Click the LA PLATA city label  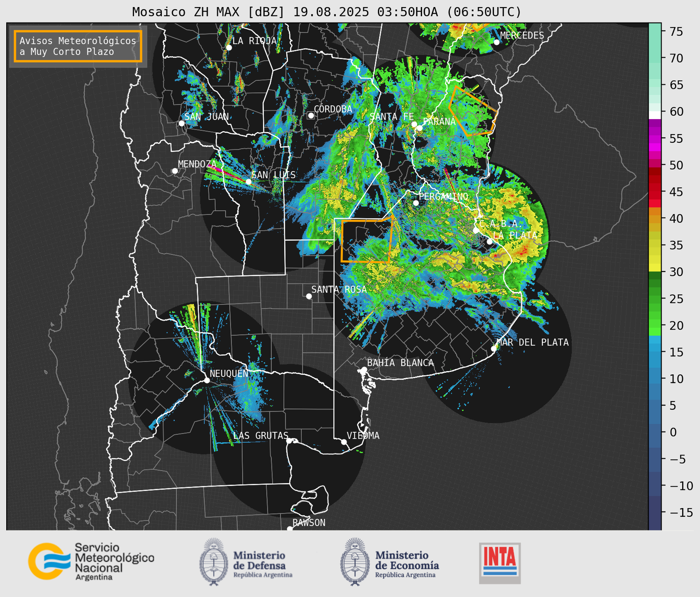[x=515, y=235]
